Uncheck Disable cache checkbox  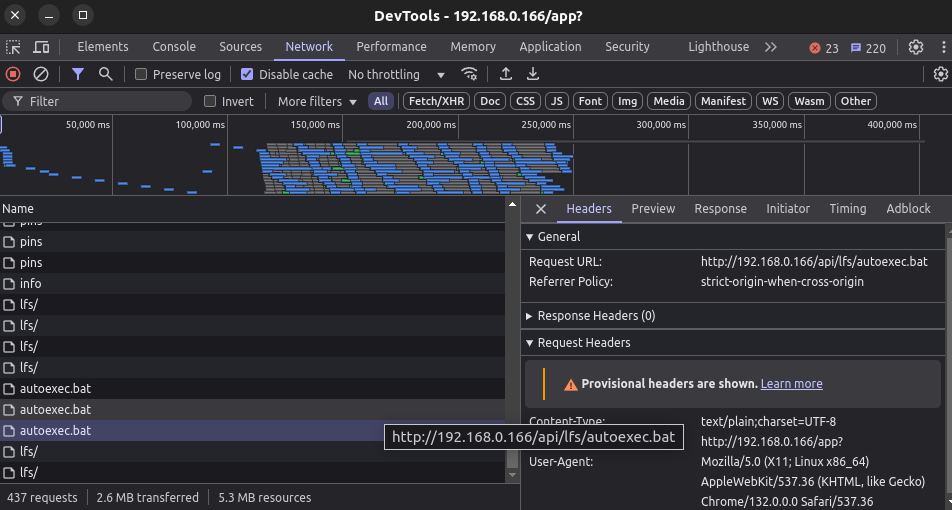(246, 74)
